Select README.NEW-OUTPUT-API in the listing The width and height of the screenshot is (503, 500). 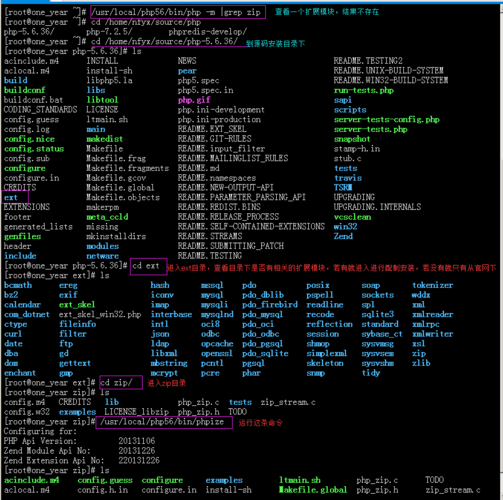(225, 188)
